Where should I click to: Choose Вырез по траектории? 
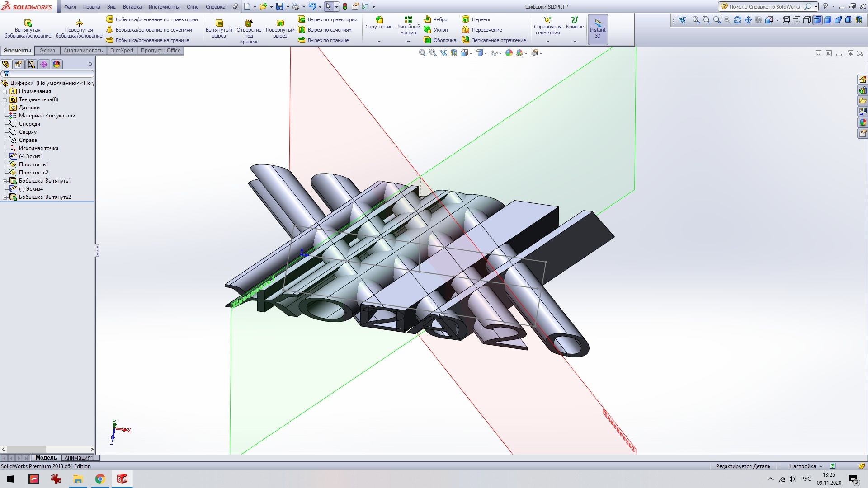(328, 19)
